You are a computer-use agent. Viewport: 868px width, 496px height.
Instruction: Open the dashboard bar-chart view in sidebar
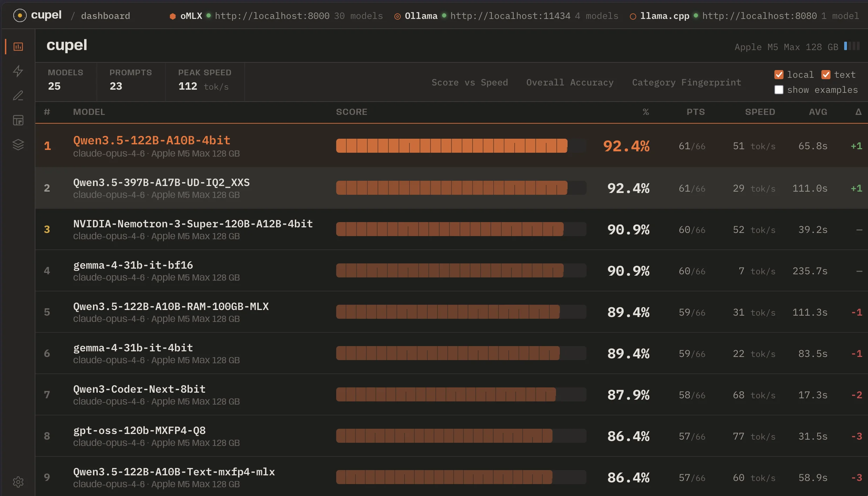point(18,46)
